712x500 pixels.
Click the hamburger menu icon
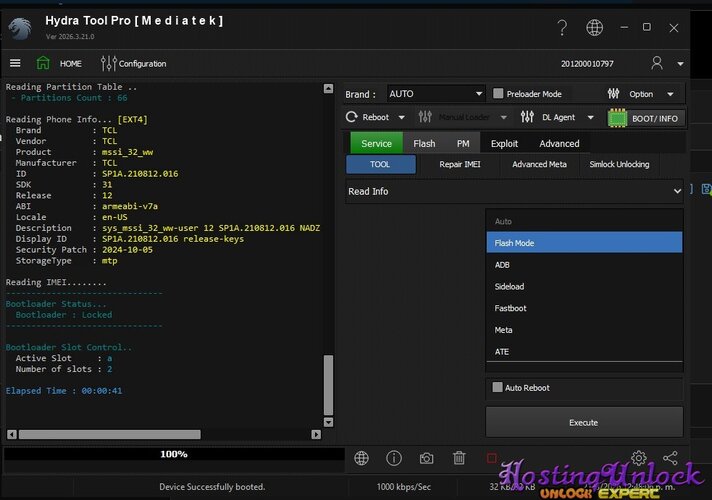[x=15, y=63]
